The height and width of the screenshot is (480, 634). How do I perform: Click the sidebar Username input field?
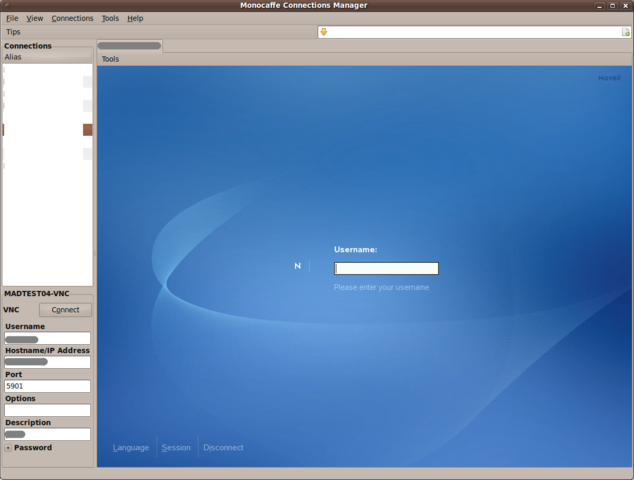pos(47,338)
